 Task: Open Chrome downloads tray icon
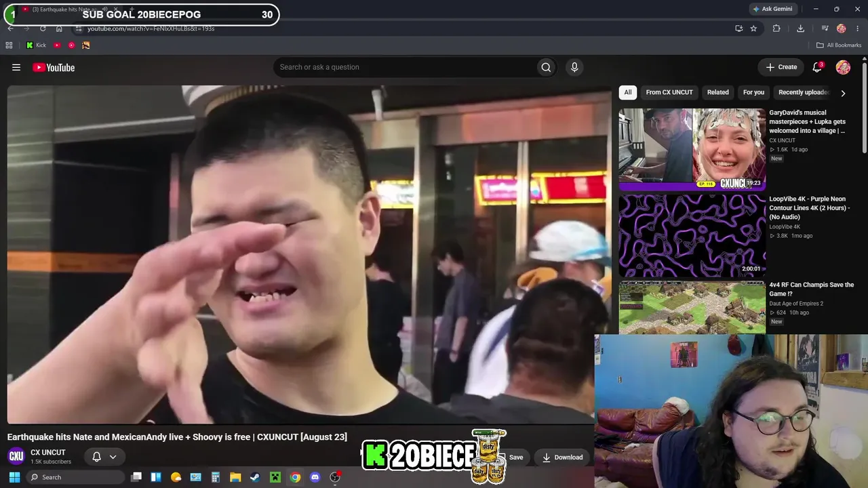click(x=801, y=28)
